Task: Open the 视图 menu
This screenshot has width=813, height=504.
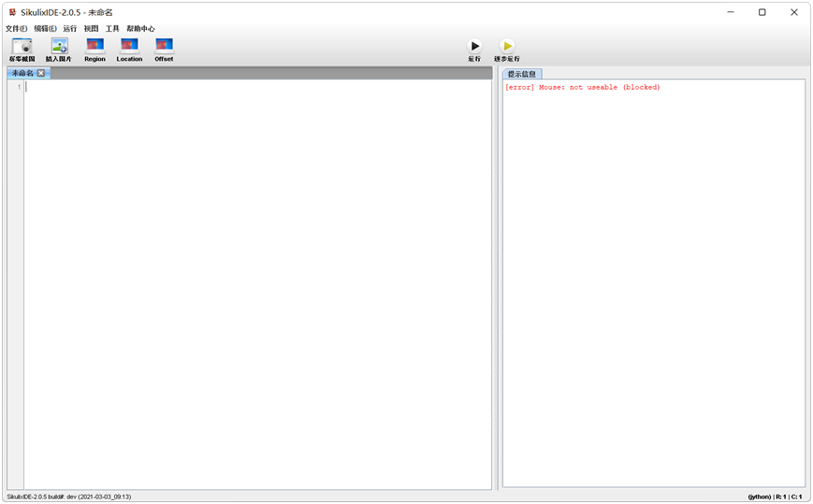Action: coord(92,28)
